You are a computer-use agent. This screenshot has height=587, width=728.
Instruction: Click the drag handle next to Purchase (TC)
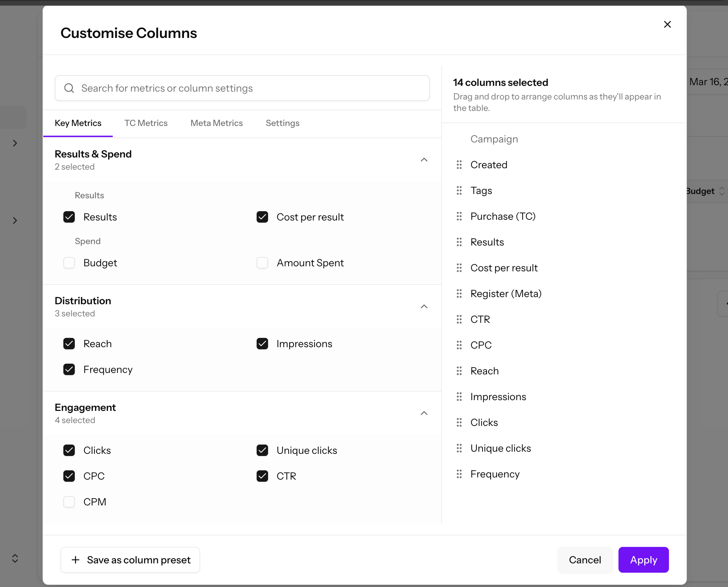pos(459,216)
